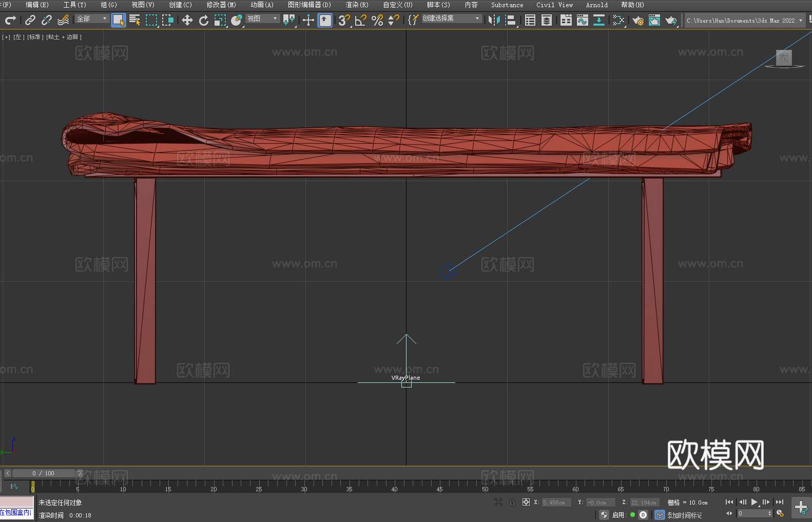Screen dimensions: 812x522
Task: Go to end of animation
Action: 780,502
